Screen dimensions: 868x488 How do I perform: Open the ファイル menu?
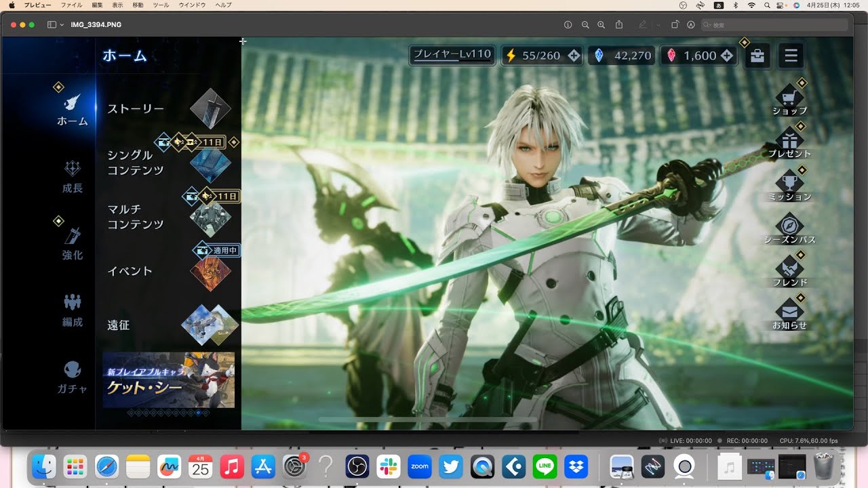(72, 5)
